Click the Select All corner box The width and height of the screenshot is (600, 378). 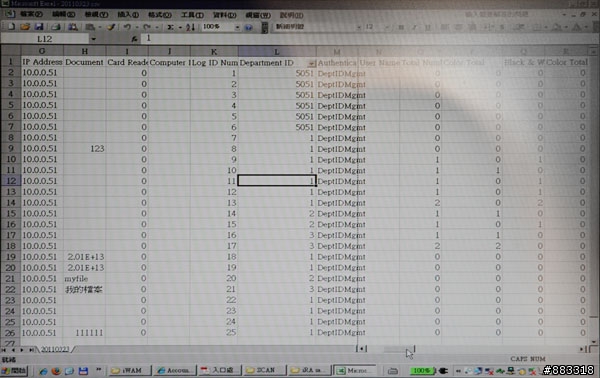10,51
